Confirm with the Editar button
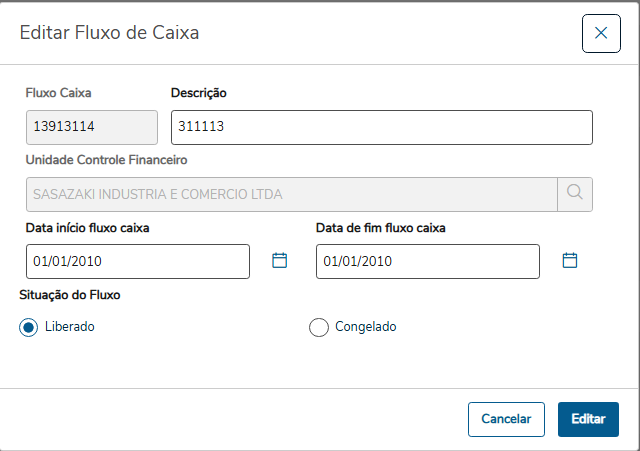The image size is (640, 451). [588, 419]
